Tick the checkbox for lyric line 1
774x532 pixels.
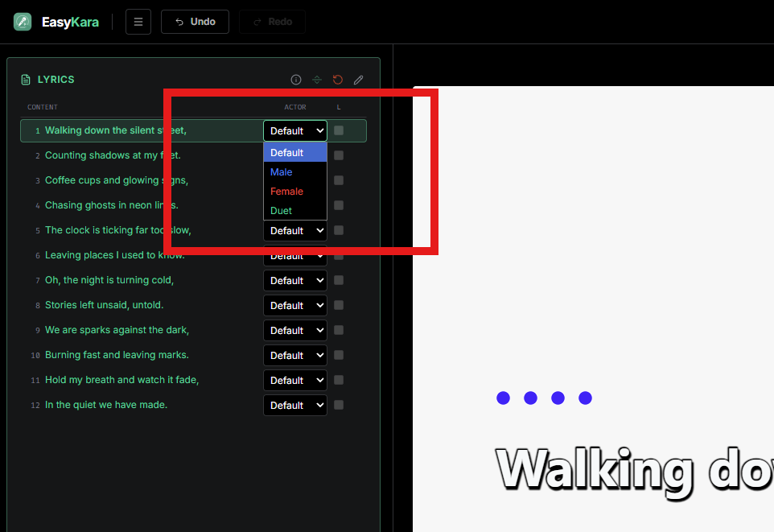coord(339,130)
